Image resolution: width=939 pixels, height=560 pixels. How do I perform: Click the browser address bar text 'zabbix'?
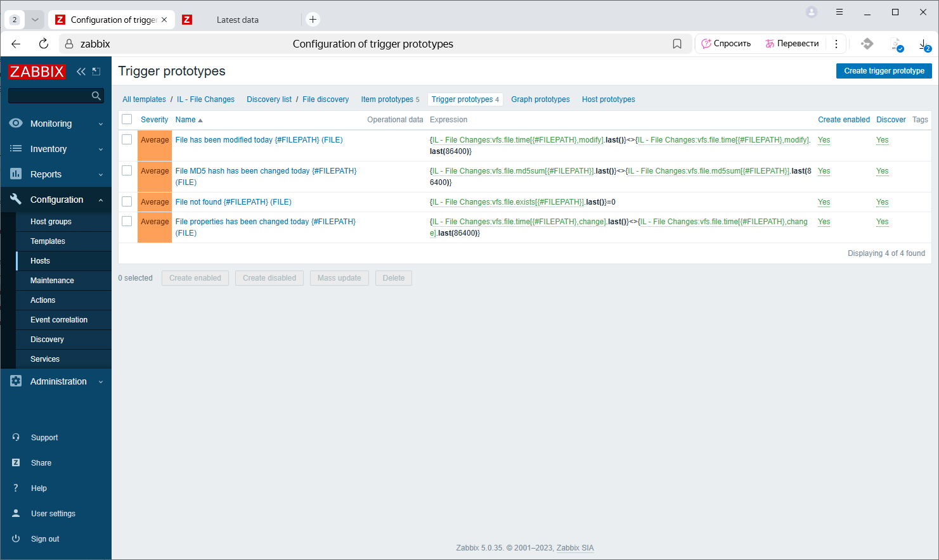95,44
